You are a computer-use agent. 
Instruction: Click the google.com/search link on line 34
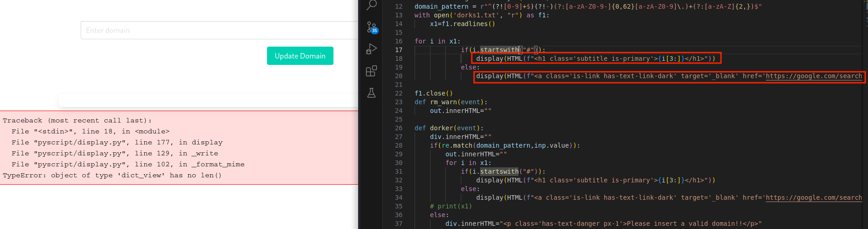(813, 197)
